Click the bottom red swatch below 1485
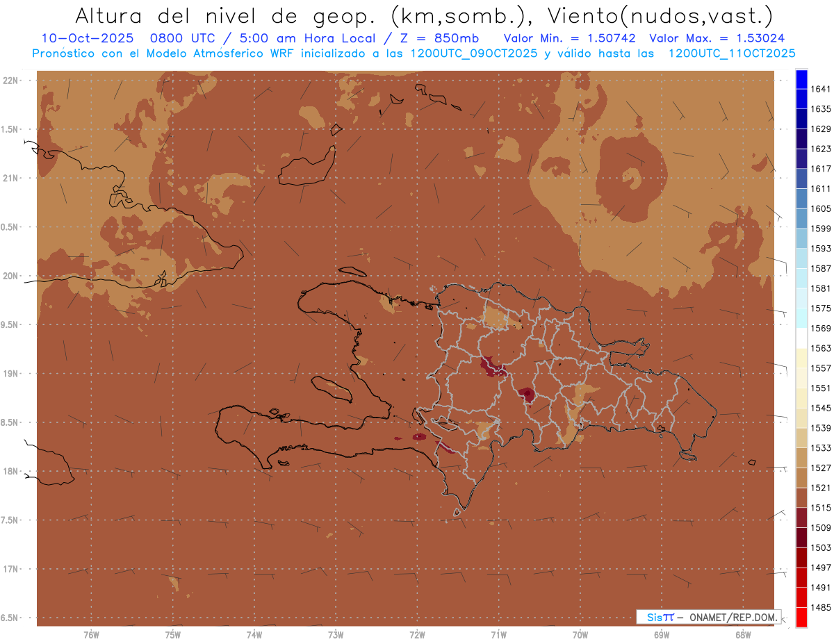The width and height of the screenshot is (834, 644). pos(801,618)
